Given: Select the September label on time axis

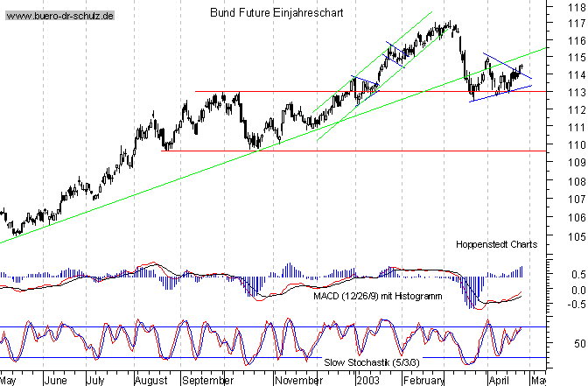Looking at the screenshot, I should coord(207,381).
